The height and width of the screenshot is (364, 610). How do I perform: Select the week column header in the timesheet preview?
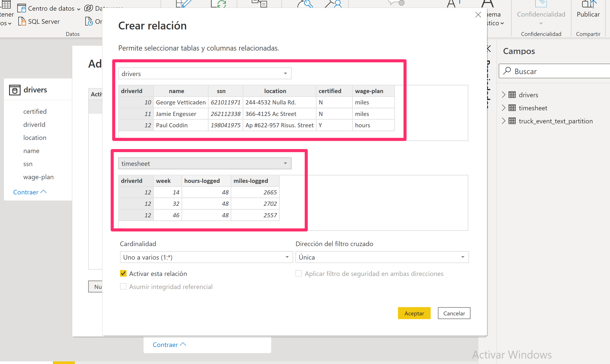(x=168, y=181)
